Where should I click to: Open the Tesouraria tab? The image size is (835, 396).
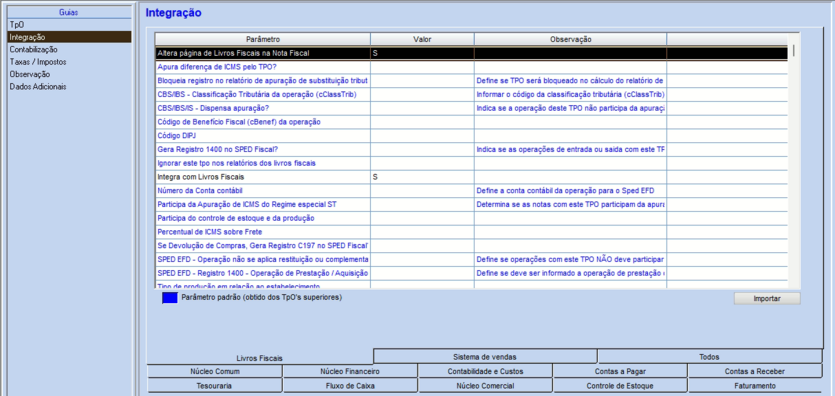[x=214, y=386]
